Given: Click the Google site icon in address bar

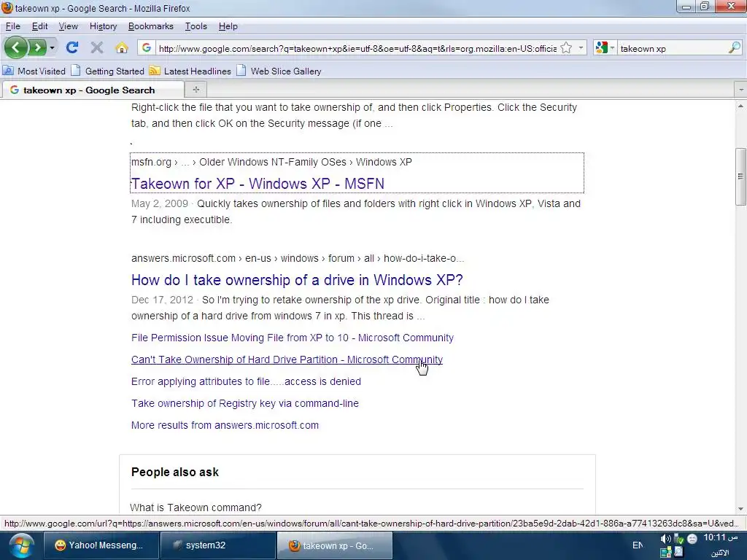Looking at the screenshot, I should pyautogui.click(x=147, y=47).
